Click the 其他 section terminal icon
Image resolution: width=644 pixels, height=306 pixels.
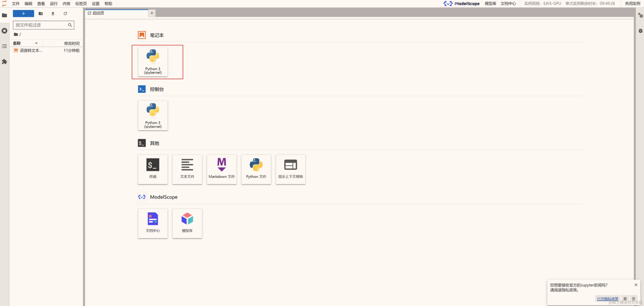[x=142, y=143]
